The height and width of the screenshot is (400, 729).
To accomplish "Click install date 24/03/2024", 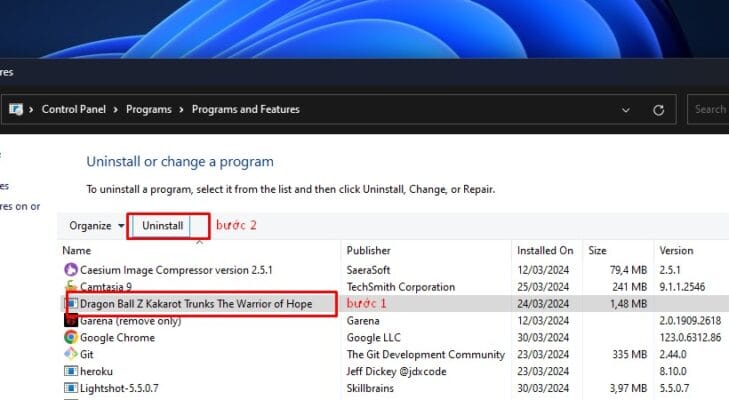I will tap(543, 304).
